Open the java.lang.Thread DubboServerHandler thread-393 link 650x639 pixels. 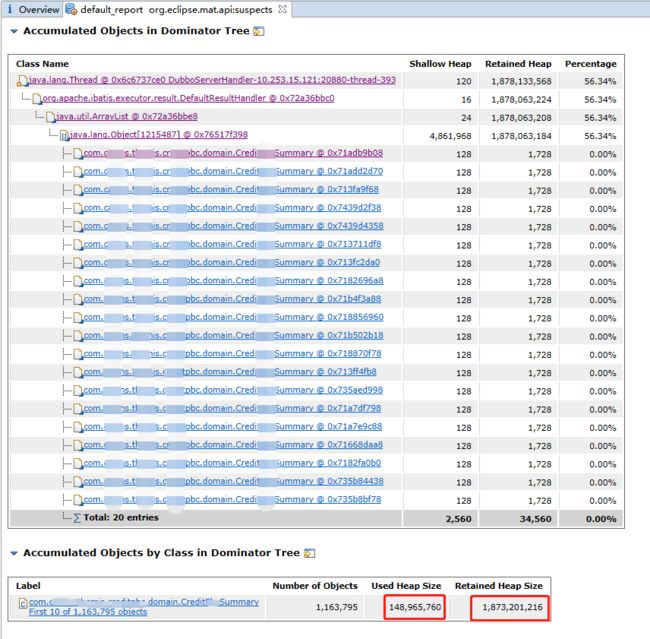pos(212,80)
